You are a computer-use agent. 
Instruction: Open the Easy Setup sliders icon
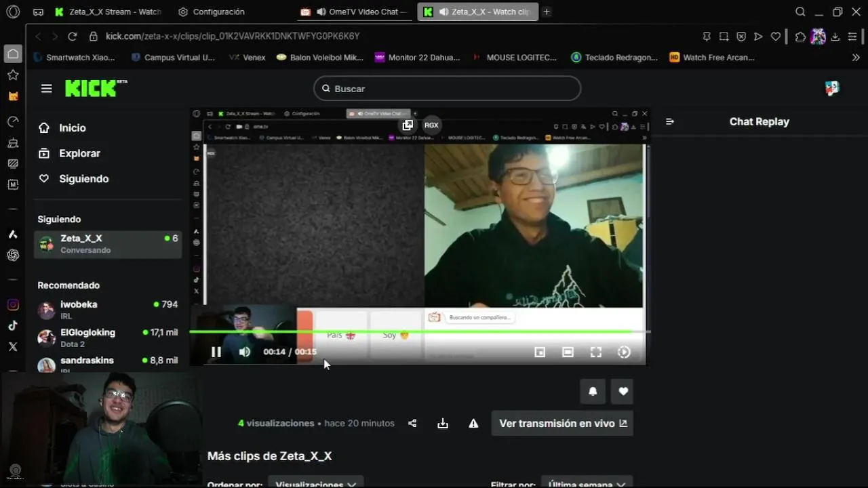click(x=853, y=37)
